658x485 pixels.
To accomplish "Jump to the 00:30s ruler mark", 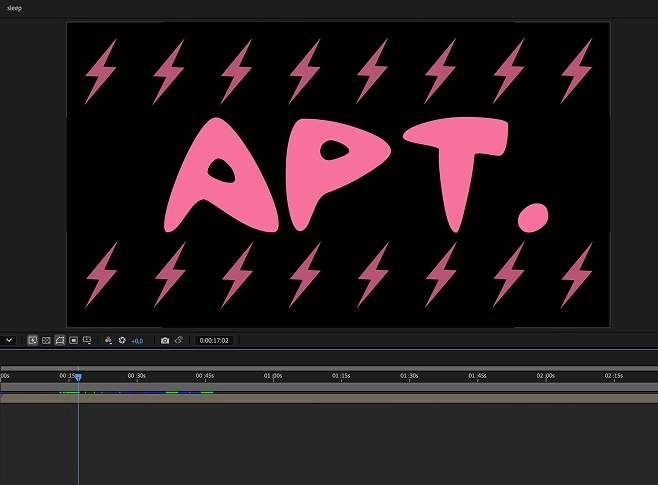I will click(135, 376).
